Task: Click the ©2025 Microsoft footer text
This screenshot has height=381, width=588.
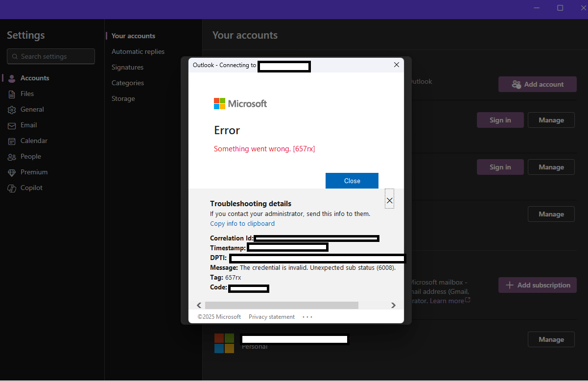Action: pyautogui.click(x=219, y=317)
